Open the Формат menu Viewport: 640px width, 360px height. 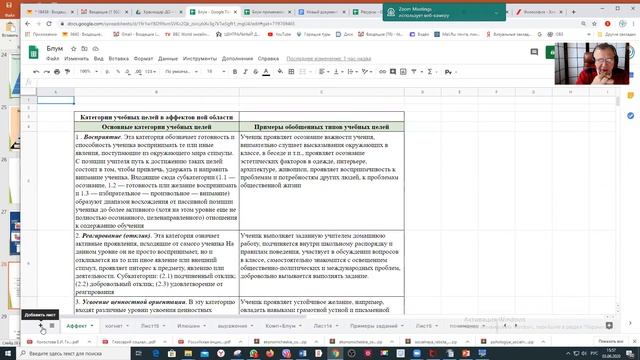(144, 59)
